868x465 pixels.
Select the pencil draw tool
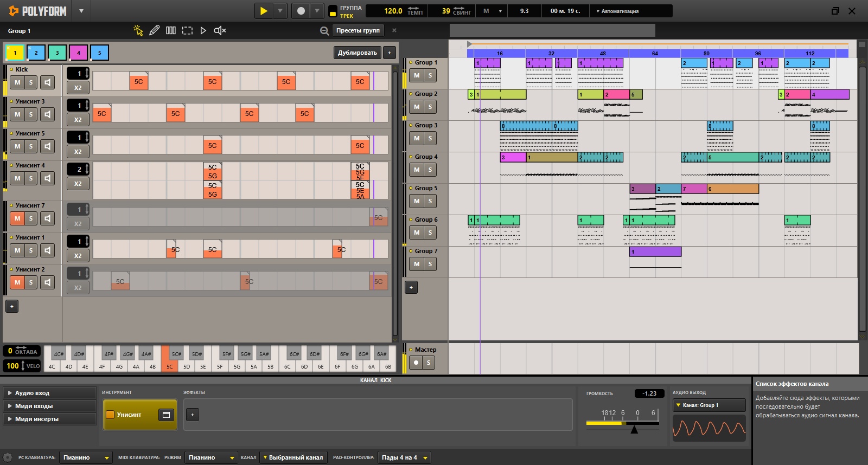(154, 30)
